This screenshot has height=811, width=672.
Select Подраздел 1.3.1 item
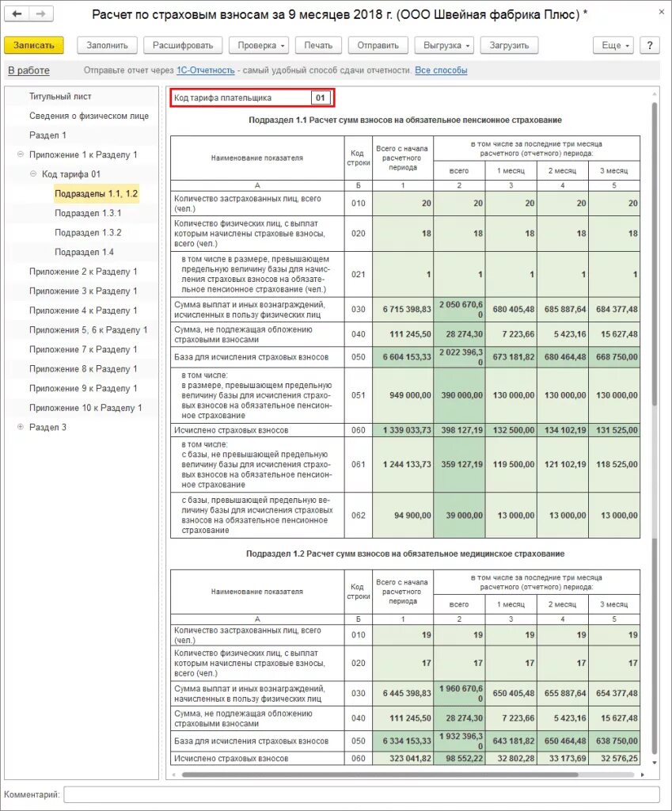(x=88, y=213)
